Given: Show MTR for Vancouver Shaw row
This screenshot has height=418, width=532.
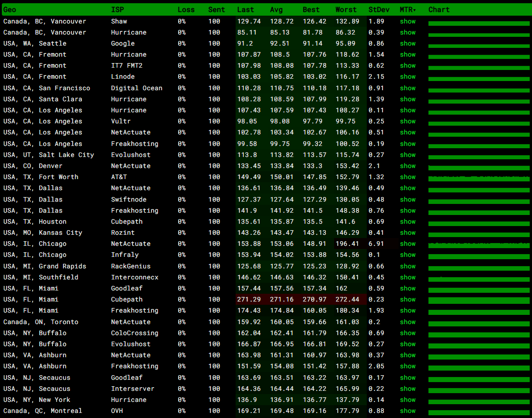Looking at the screenshot, I should pyautogui.click(x=407, y=21).
